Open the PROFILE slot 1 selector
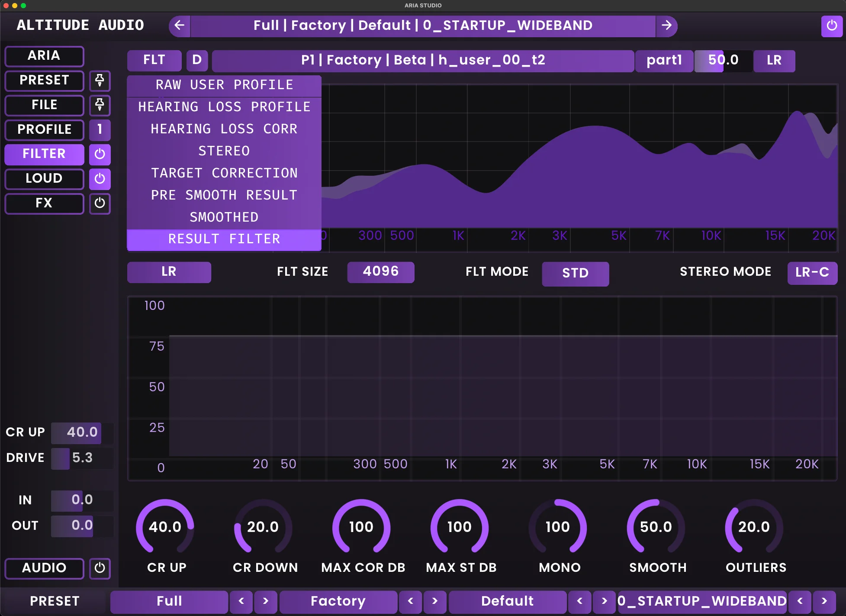Image resolution: width=846 pixels, height=616 pixels. [x=100, y=130]
